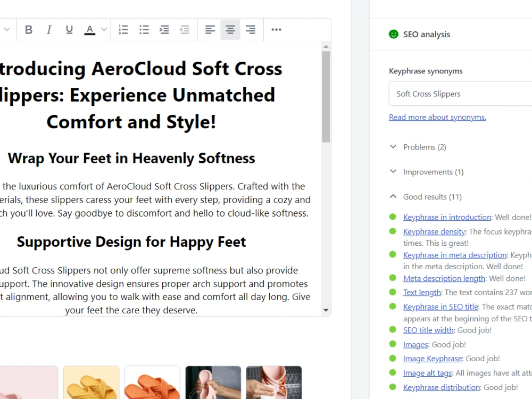The width and height of the screenshot is (532, 399).
Task: Open the SEO title width link
Action: [428, 330]
